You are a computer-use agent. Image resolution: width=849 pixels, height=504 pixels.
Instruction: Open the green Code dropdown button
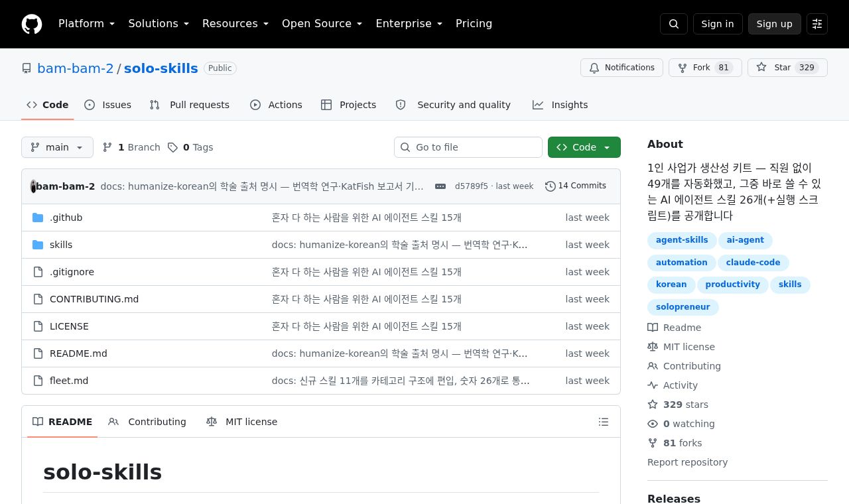(x=584, y=147)
